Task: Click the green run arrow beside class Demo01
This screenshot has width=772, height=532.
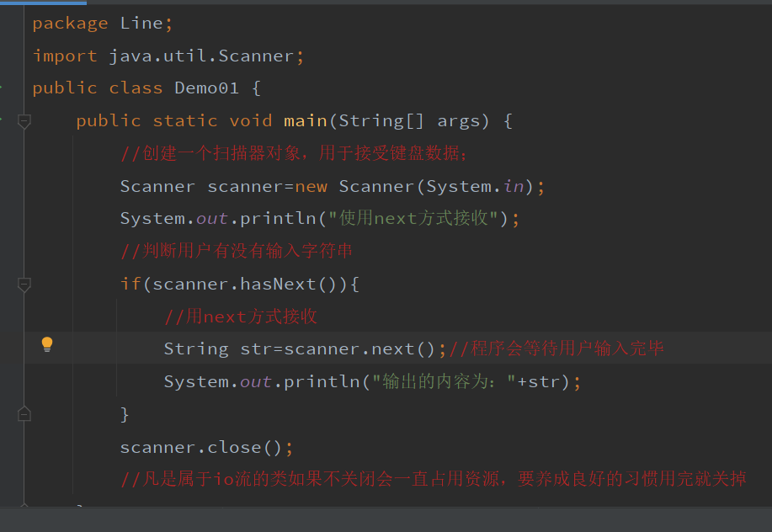Action: point(1,88)
